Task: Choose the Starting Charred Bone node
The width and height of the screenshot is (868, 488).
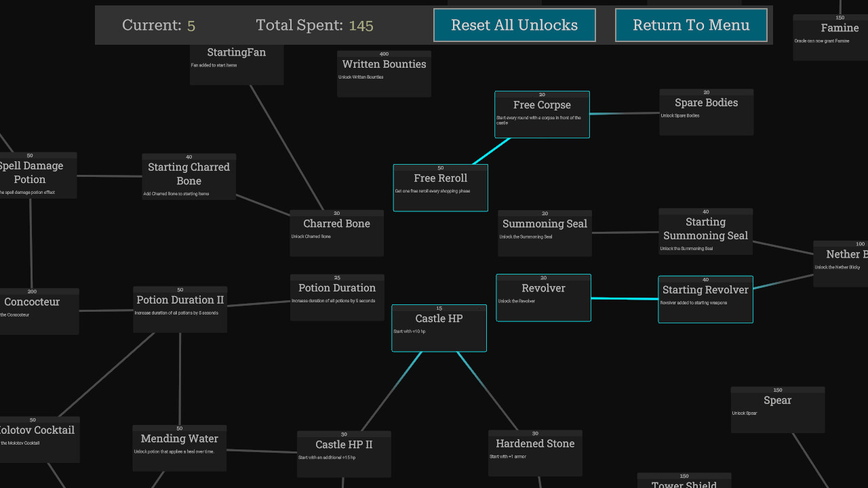Action: pos(189,176)
